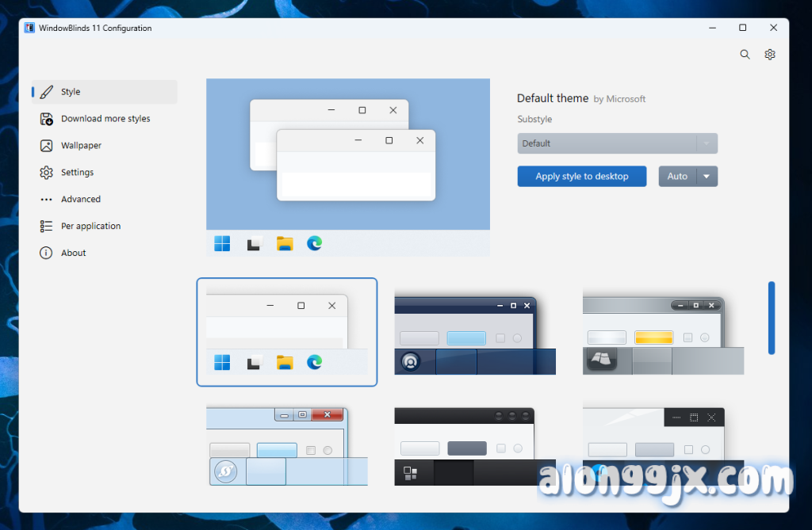Image resolution: width=812 pixels, height=530 pixels.
Task: Click the blue vertical scrollbar handle
Action: (772, 318)
